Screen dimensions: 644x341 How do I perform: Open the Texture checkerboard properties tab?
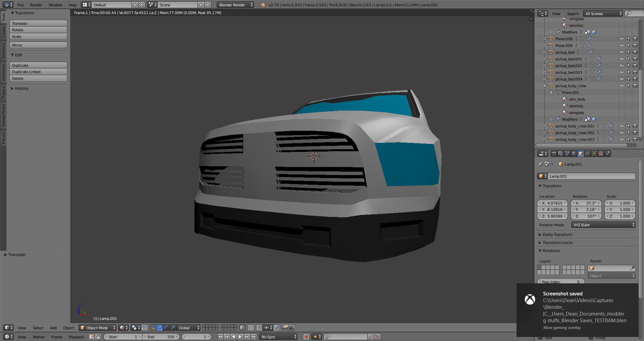tap(601, 154)
